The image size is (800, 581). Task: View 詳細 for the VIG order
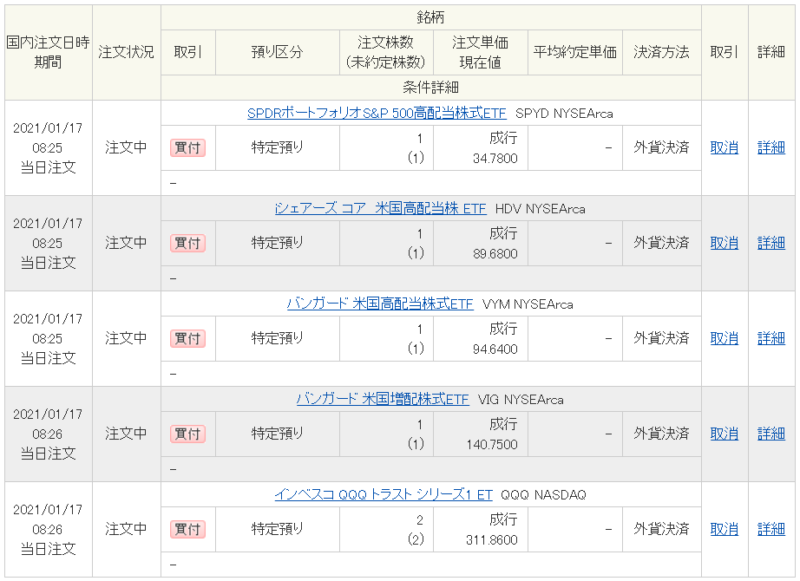[771, 434]
